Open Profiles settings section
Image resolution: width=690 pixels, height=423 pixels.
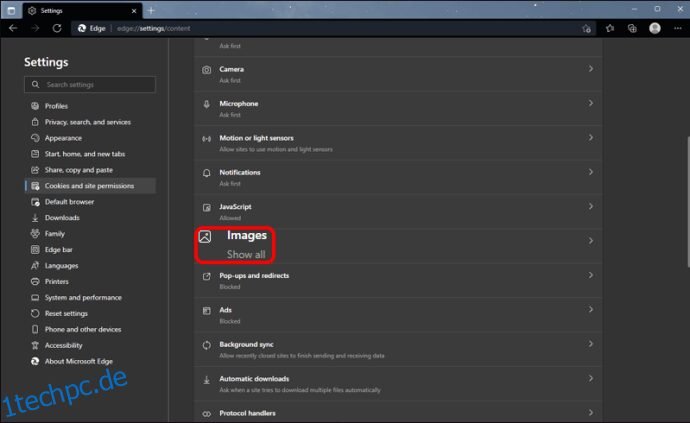pos(90,106)
